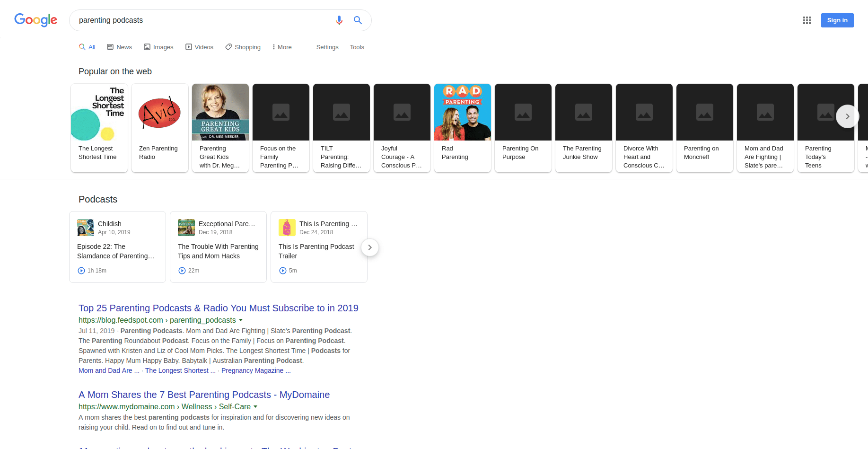The width and height of the screenshot is (868, 449).
Task: Select the All search tab
Action: tap(87, 47)
